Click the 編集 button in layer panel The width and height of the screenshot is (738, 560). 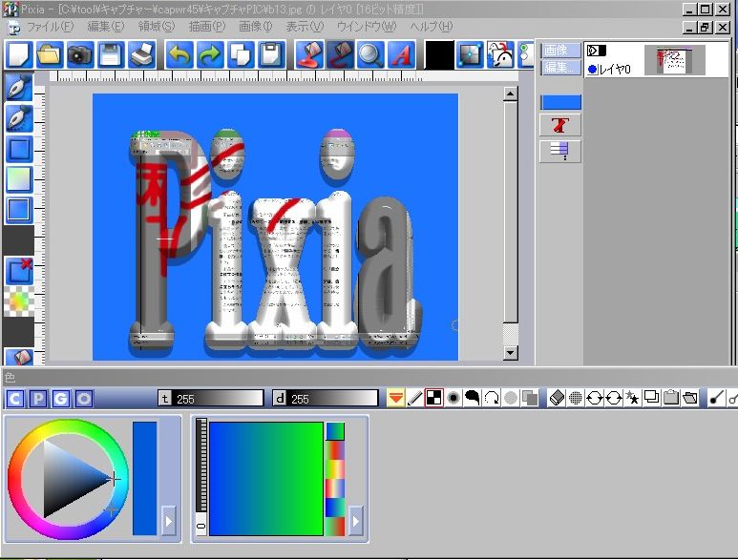coord(560,67)
